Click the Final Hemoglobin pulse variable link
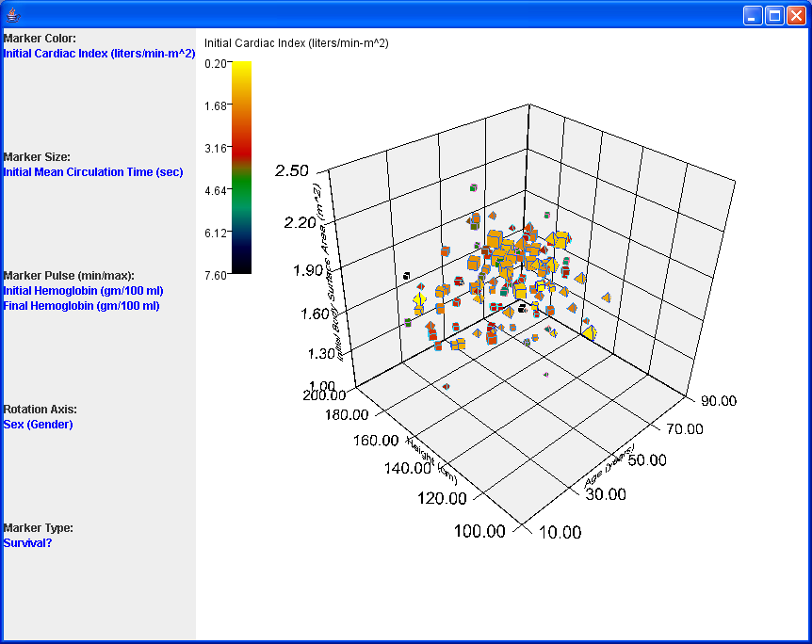The width and height of the screenshot is (812, 644). click(81, 306)
